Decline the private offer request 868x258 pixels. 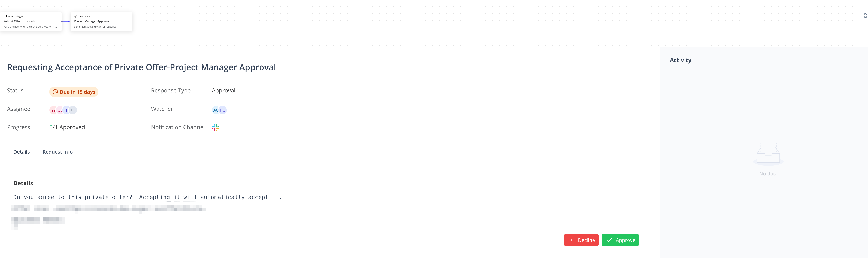[x=581, y=240]
